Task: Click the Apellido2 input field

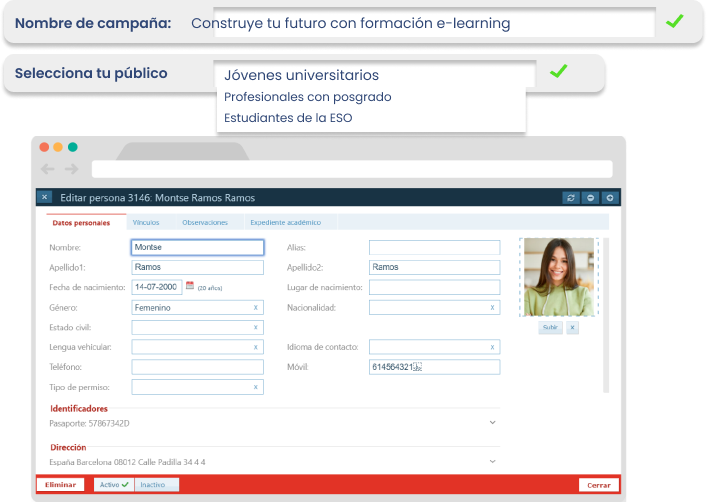Action: (x=435, y=267)
